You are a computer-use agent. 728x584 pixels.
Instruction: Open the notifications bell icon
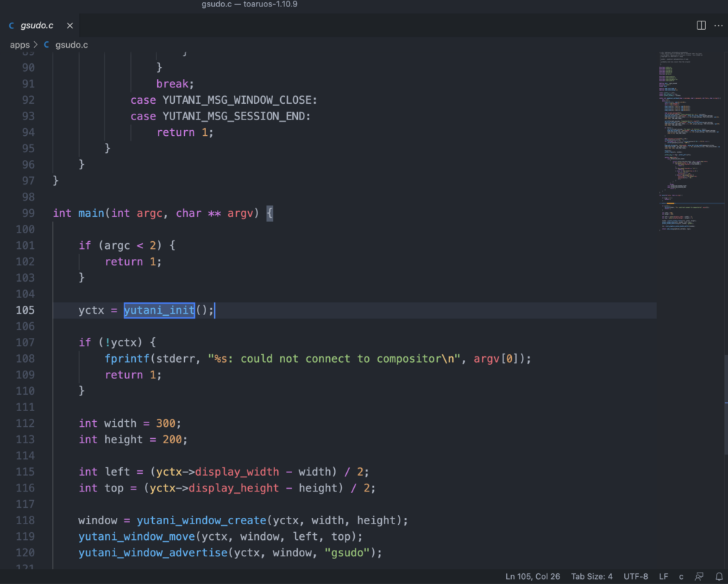719,577
